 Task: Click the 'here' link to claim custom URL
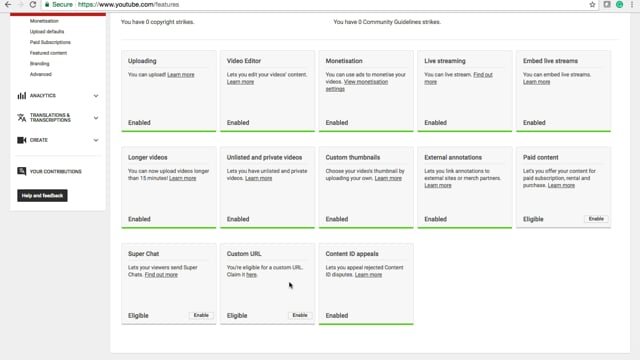[251, 275]
